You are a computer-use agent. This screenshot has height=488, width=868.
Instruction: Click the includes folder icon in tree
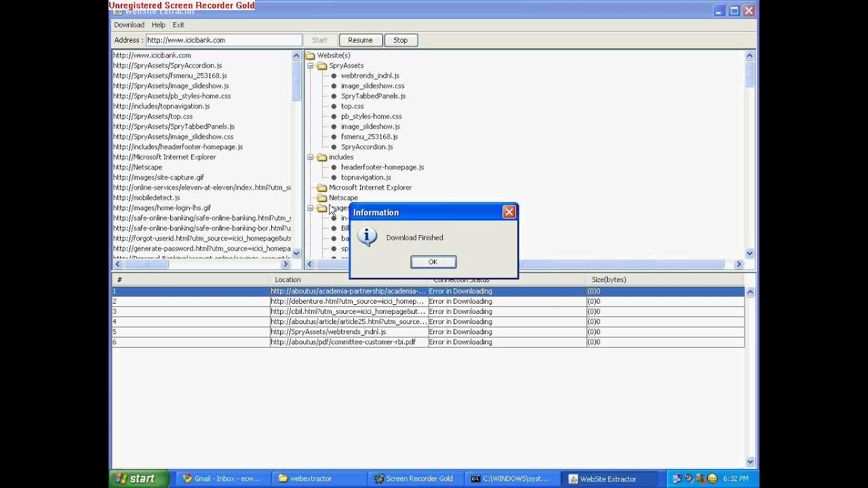[x=322, y=157]
